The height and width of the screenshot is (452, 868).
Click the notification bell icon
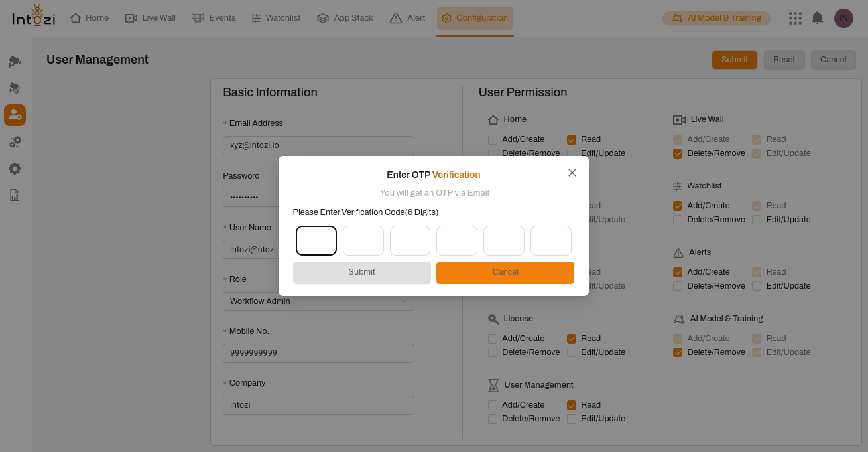[x=817, y=18]
